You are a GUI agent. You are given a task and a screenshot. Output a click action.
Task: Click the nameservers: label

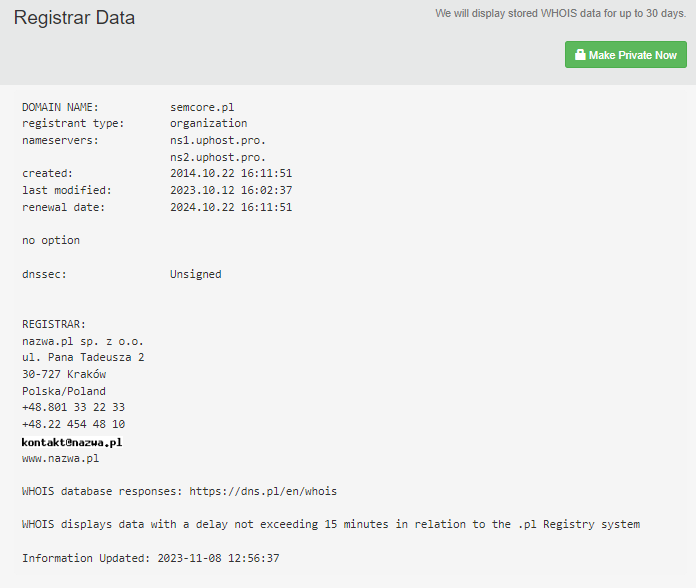60,140
